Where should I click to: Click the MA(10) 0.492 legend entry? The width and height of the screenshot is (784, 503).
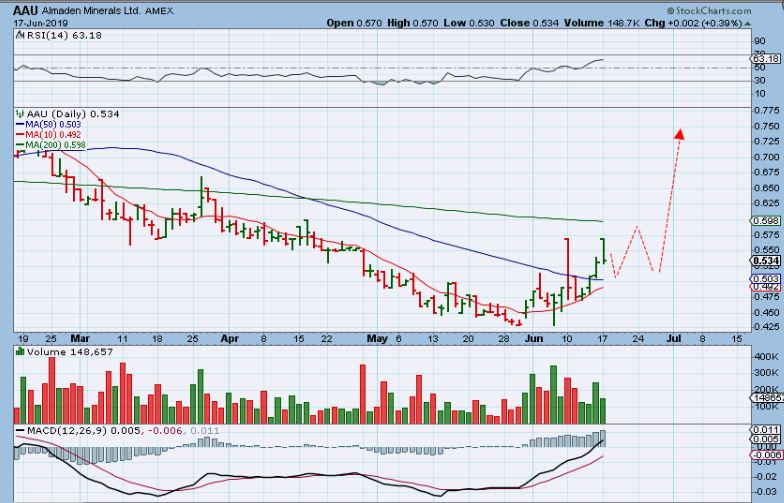48,135
